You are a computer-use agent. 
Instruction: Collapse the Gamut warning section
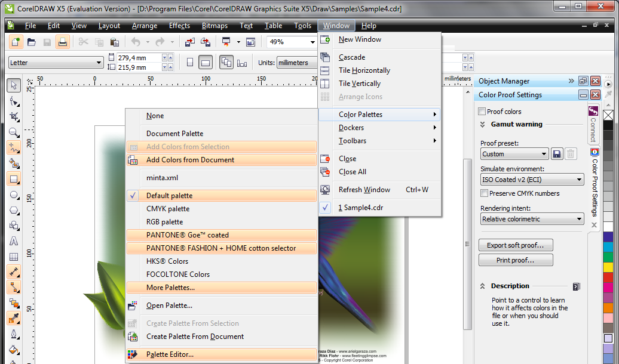tap(482, 124)
